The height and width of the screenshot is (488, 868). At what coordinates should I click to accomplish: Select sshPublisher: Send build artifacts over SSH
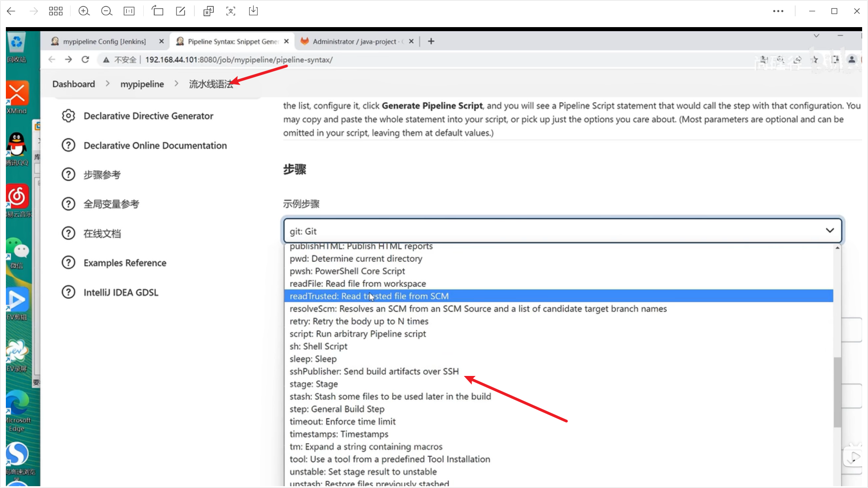coord(374,371)
